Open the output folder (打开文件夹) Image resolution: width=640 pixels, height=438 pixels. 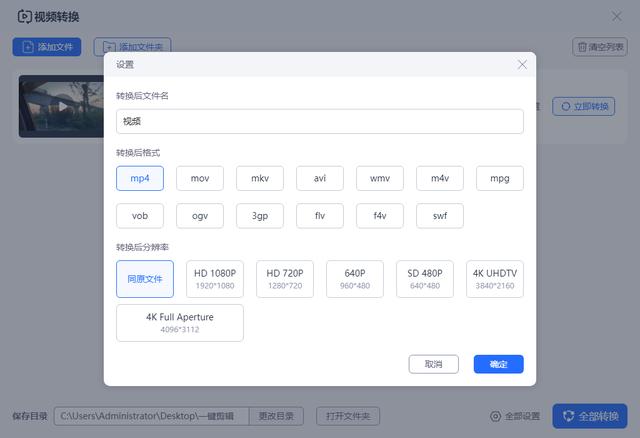click(x=348, y=416)
